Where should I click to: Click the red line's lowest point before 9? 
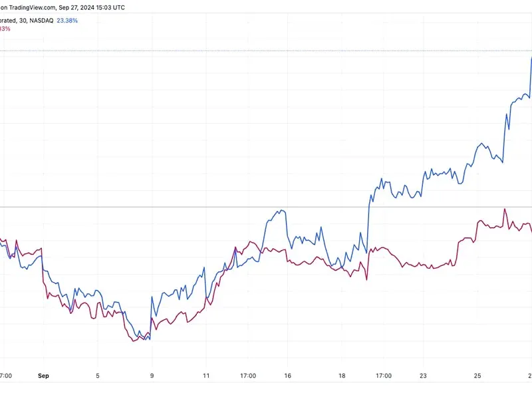[x=134, y=341]
